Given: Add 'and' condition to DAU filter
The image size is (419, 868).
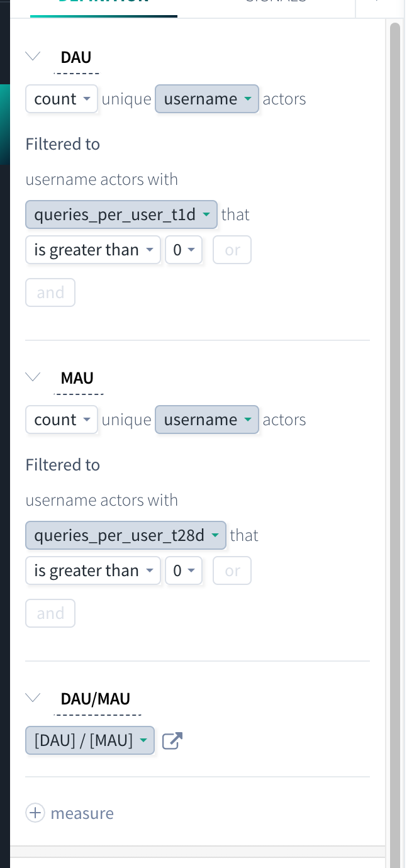Looking at the screenshot, I should 50,292.
